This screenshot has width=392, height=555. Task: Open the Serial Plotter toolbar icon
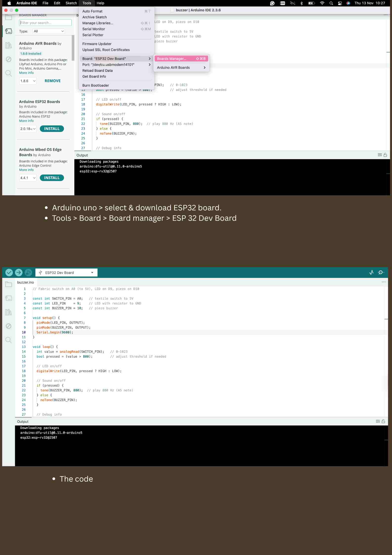(371, 272)
